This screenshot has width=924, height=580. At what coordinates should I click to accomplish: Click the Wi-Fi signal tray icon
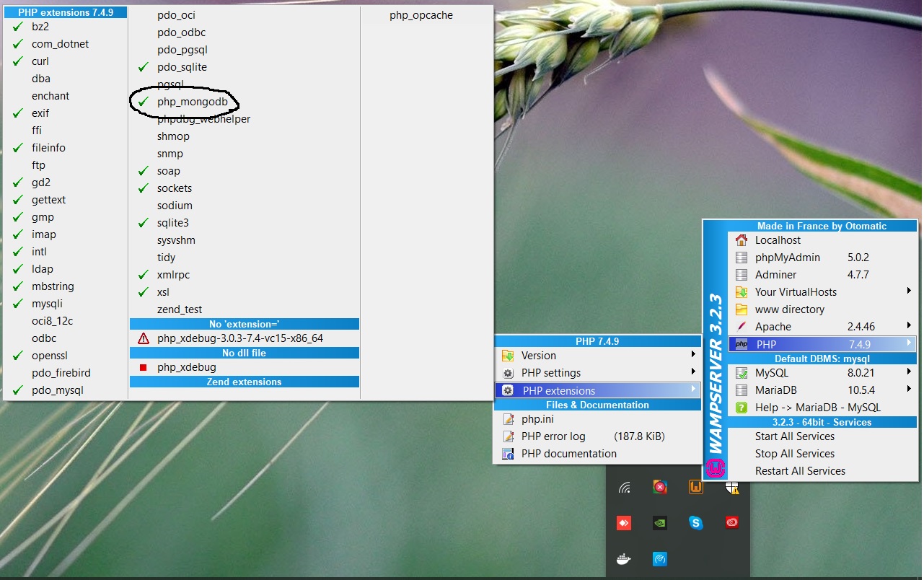pyautogui.click(x=625, y=488)
